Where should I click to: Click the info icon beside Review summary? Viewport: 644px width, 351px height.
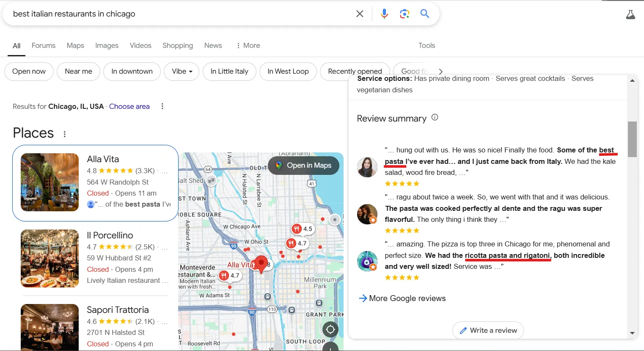pyautogui.click(x=435, y=118)
